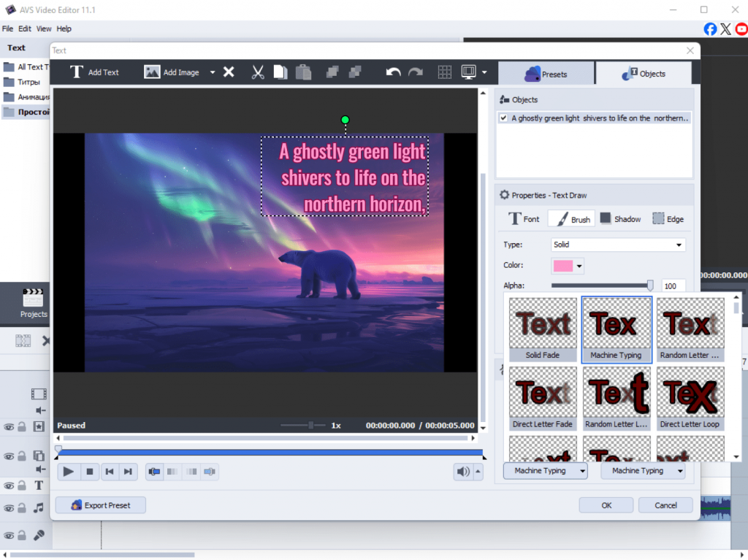Image resolution: width=748 pixels, height=560 pixels.
Task: Click the Copy icon in toolbar
Action: pos(280,72)
